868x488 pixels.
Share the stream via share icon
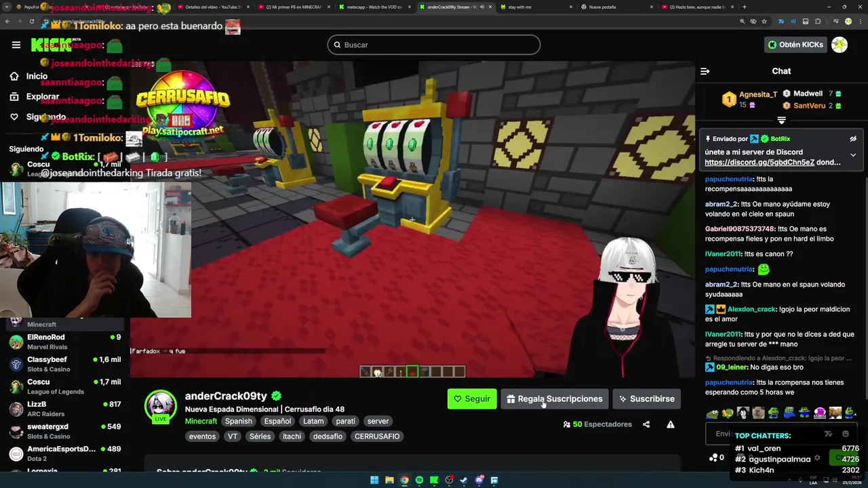(646, 424)
